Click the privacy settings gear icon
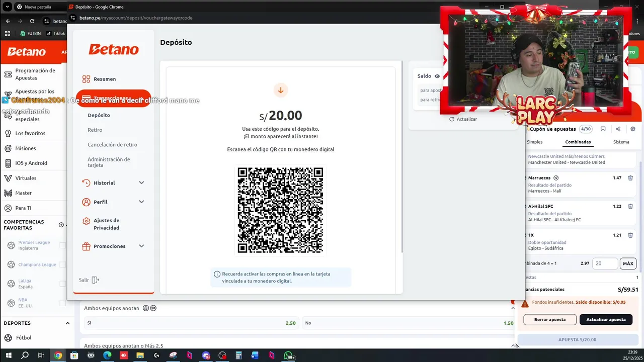This screenshot has width=644, height=362. (x=86, y=221)
